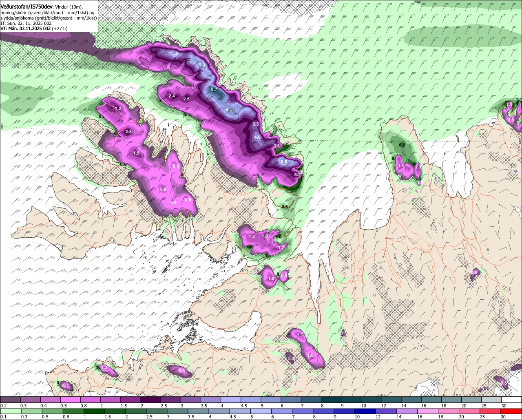Click the 20W longitude label
The image size is (522, 420).
pos(417,2)
